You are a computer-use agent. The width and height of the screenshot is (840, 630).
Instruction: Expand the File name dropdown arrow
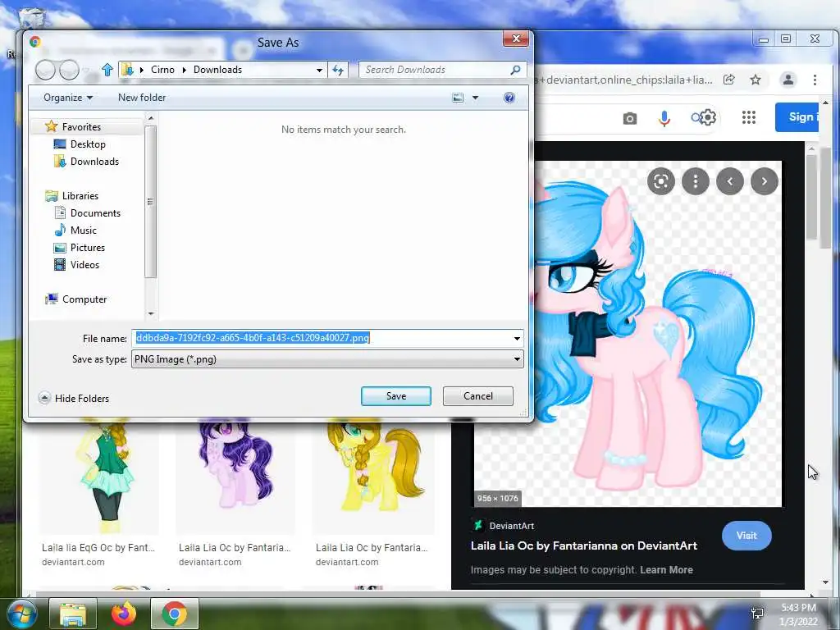pyautogui.click(x=517, y=338)
